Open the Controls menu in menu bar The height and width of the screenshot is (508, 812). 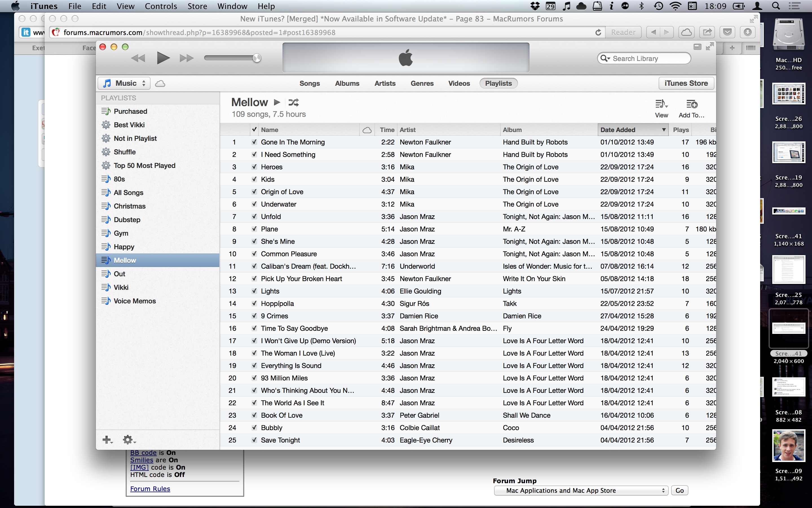[161, 6]
